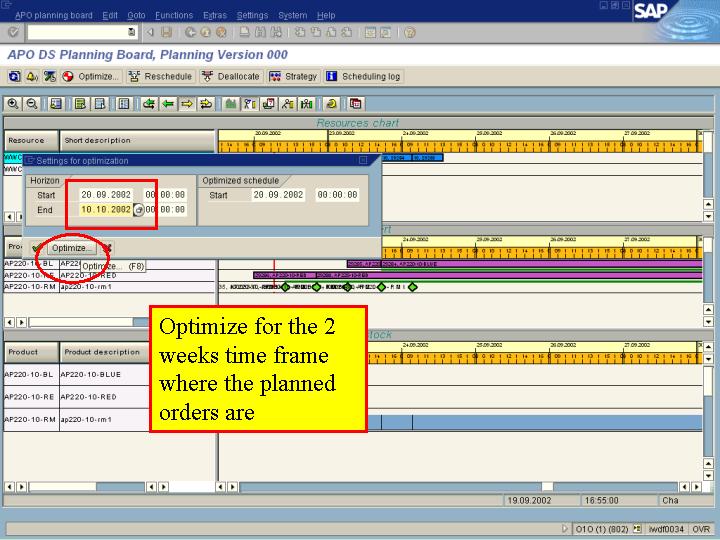Click the Strategy button
Viewport: 720px width, 540px height.
pyautogui.click(x=293, y=76)
